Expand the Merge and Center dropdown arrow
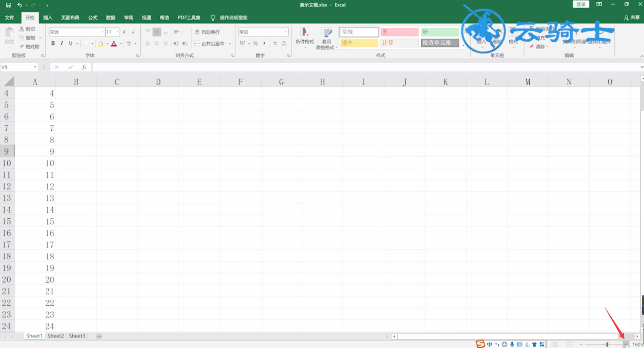 (x=230, y=44)
